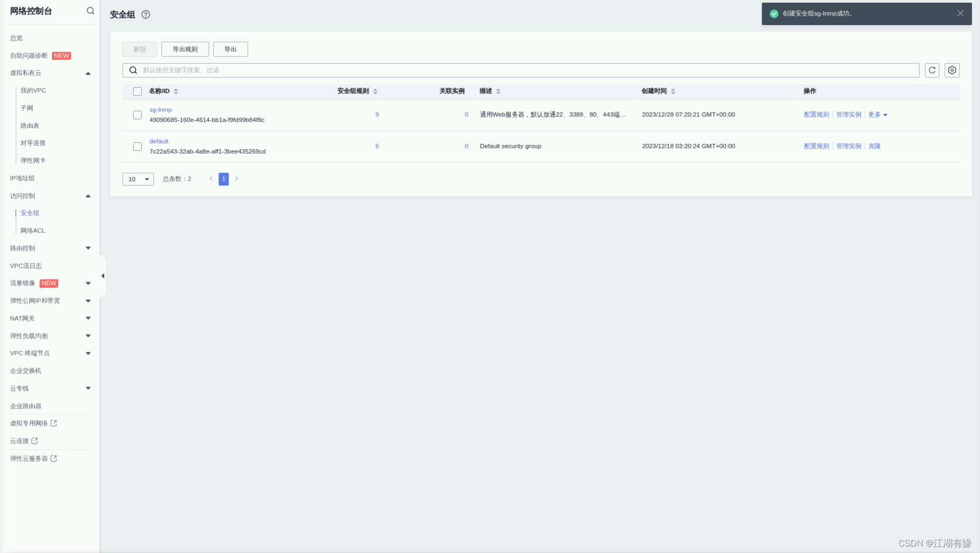Open 总览 in the sidebar

coord(17,38)
